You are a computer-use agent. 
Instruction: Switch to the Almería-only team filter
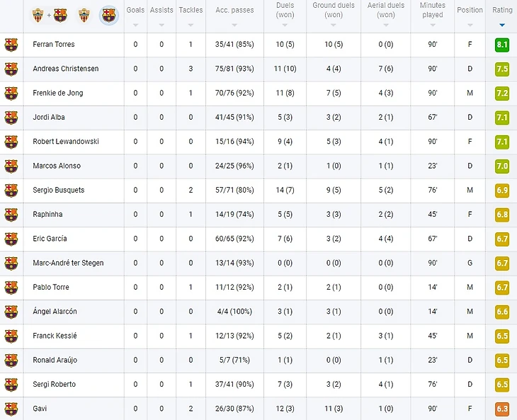(x=85, y=15)
